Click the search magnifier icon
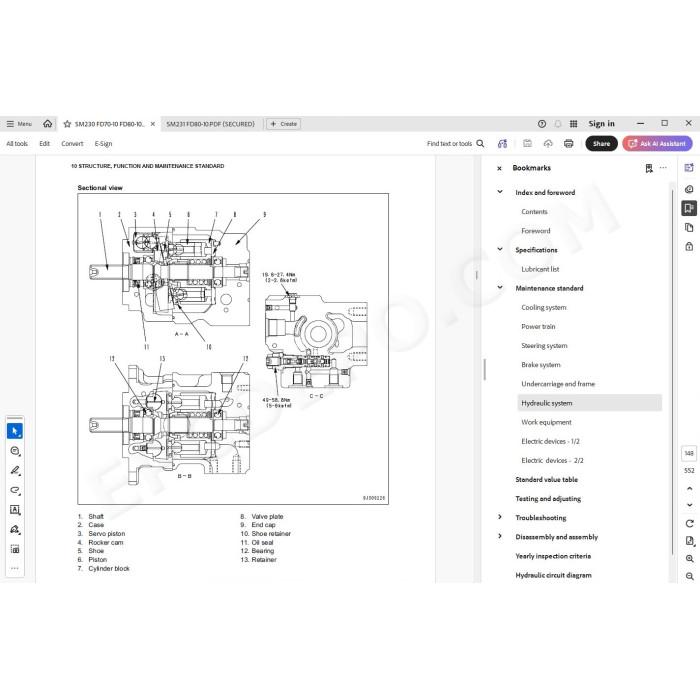The image size is (700, 700). pos(480,143)
